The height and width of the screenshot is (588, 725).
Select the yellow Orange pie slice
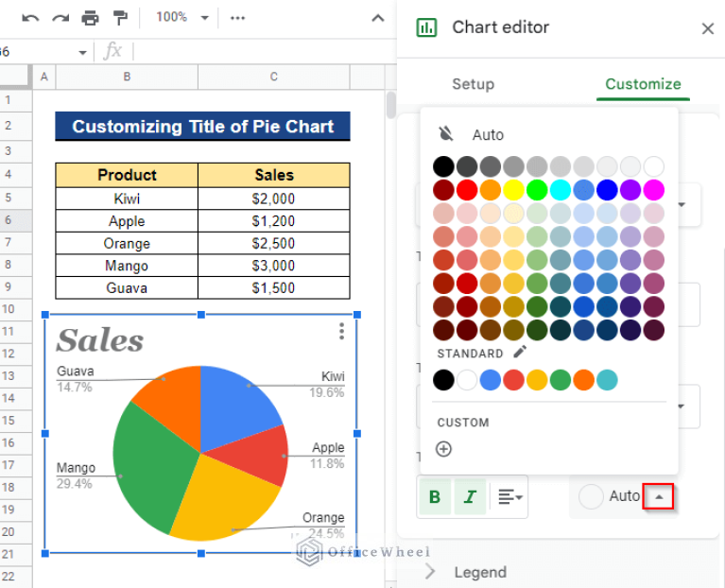(224, 497)
